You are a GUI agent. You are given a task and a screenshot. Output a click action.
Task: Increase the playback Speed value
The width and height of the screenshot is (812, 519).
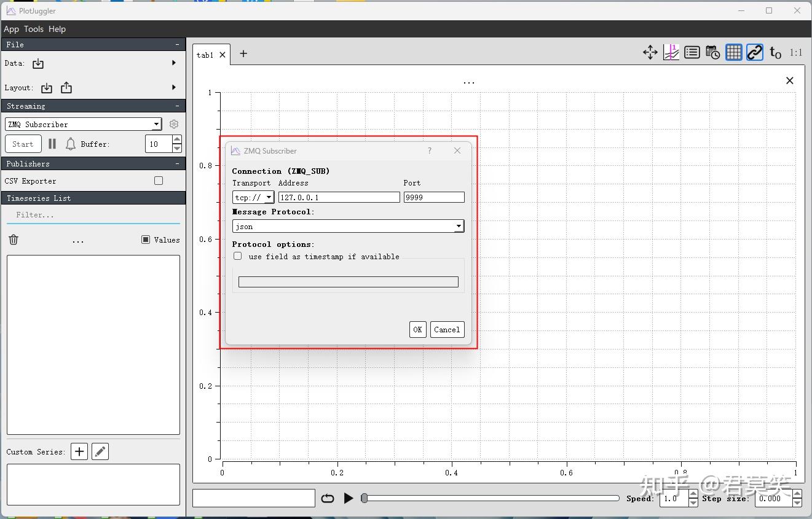pyautogui.click(x=693, y=494)
